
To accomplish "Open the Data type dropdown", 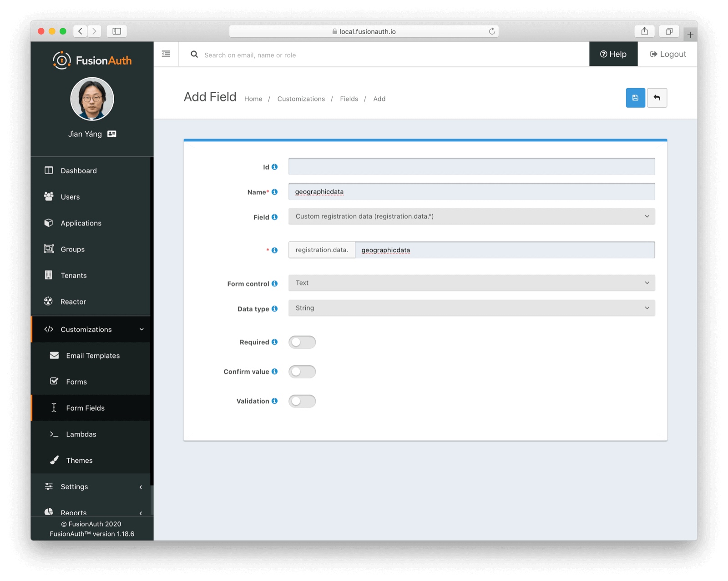I will (471, 308).
